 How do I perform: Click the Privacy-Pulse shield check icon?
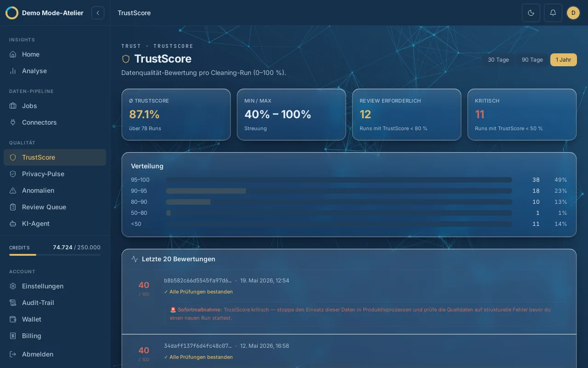click(13, 174)
